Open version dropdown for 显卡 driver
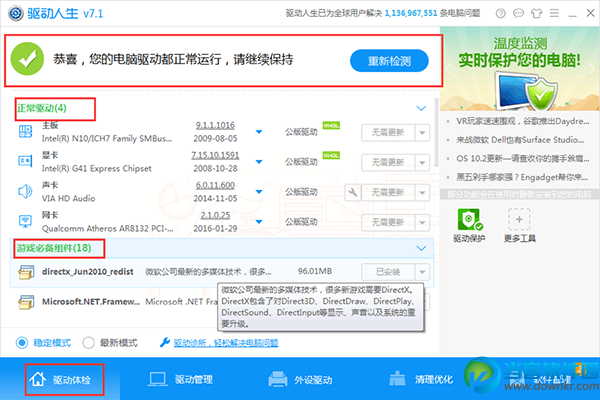 coord(259,162)
